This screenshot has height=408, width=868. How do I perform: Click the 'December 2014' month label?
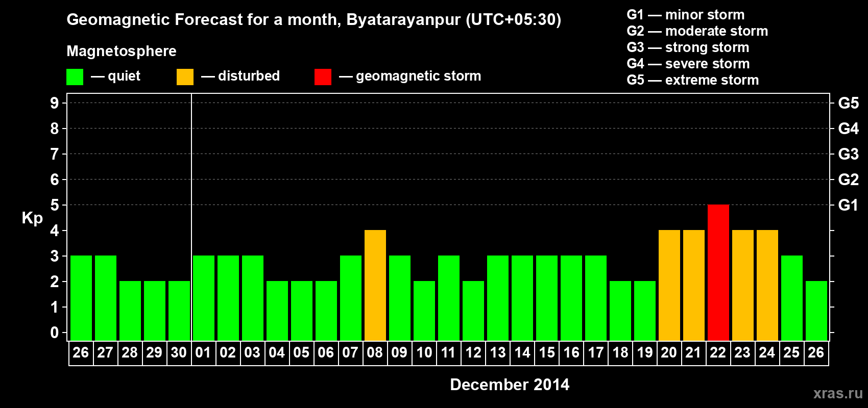(510, 385)
